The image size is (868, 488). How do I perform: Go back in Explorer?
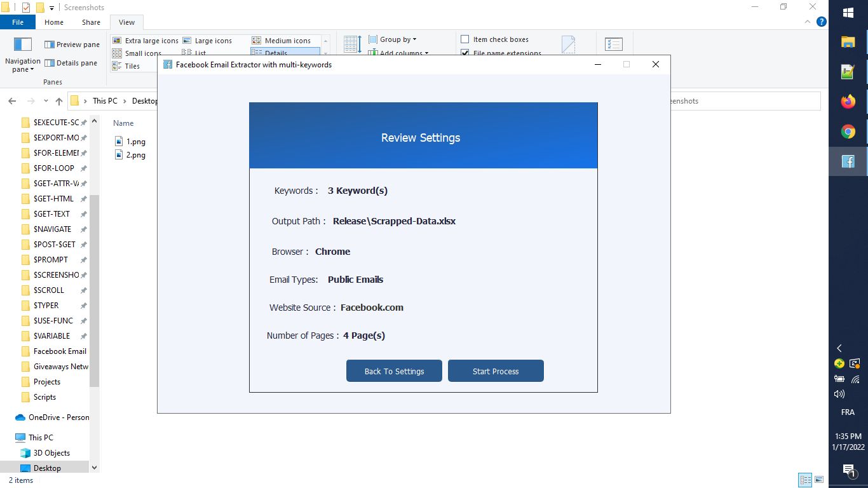tap(12, 101)
